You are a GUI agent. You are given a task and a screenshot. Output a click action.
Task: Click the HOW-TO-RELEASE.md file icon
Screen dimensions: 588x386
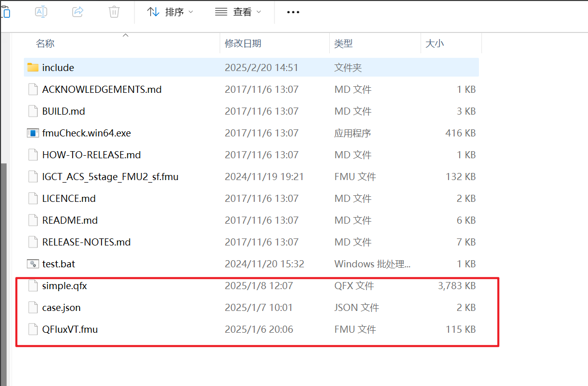click(33, 155)
